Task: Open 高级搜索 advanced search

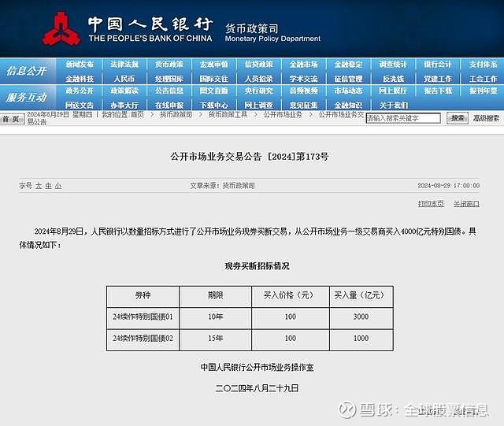Action: [x=487, y=118]
